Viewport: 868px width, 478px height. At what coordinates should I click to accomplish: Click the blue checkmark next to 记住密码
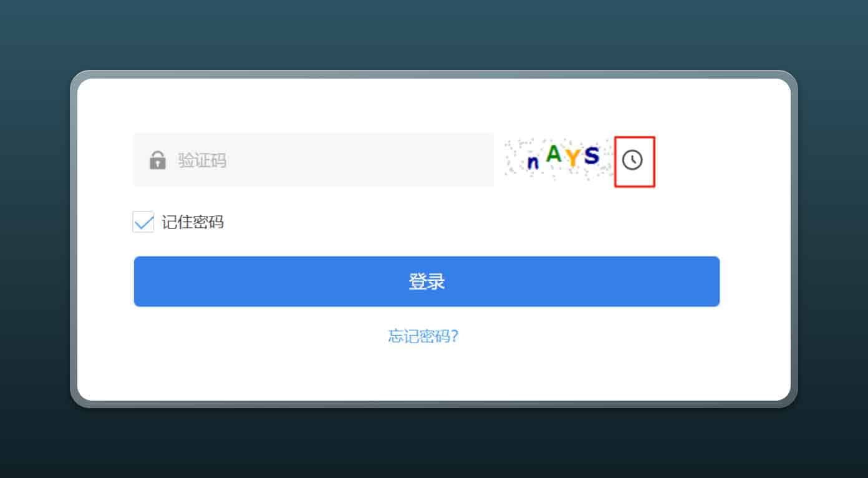point(143,222)
